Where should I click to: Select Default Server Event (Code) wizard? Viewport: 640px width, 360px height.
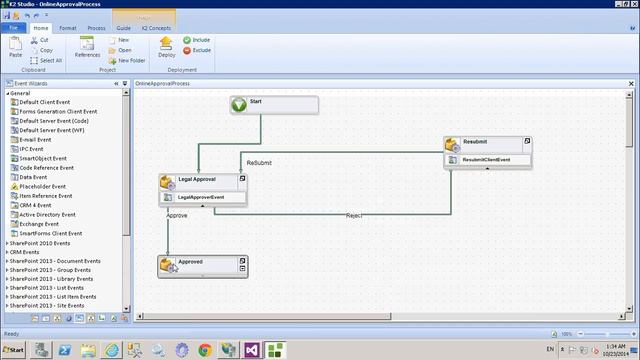49,121
